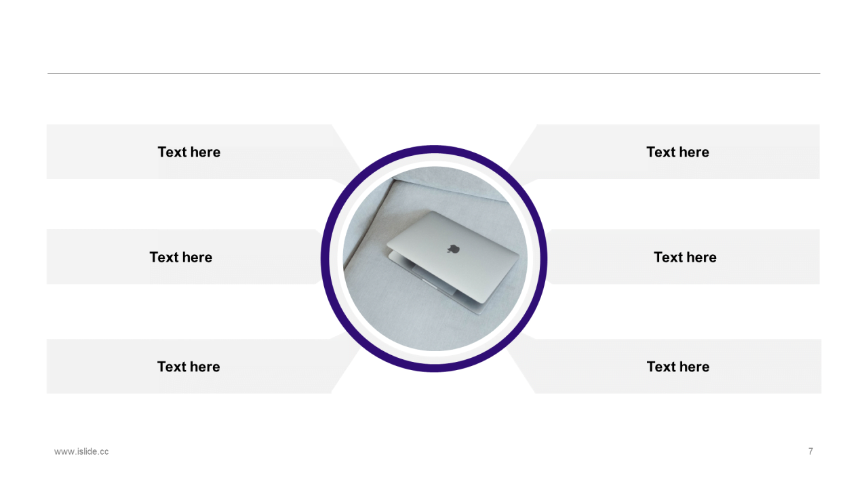The width and height of the screenshot is (868, 488).
Task: Select the silver laptop in the photo
Action: point(453,262)
